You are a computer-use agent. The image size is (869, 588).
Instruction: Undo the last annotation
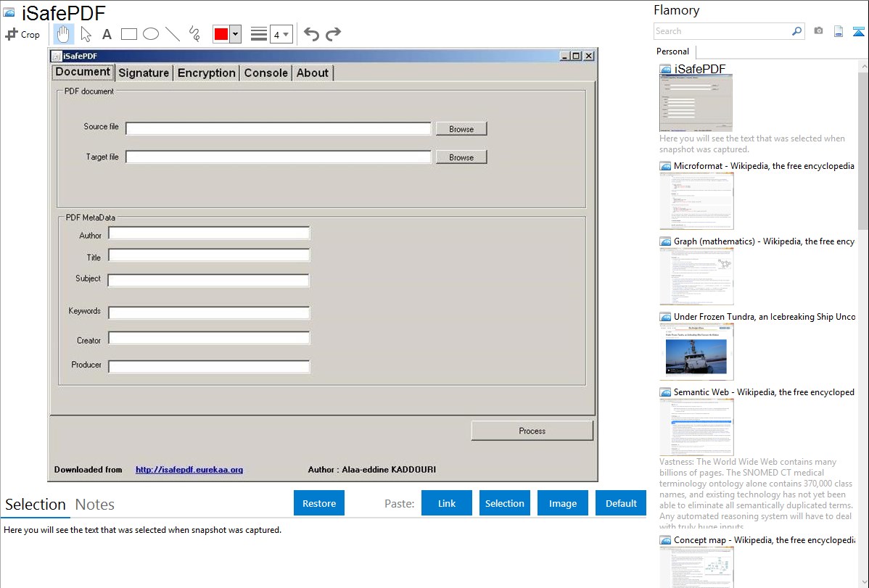[x=311, y=34]
